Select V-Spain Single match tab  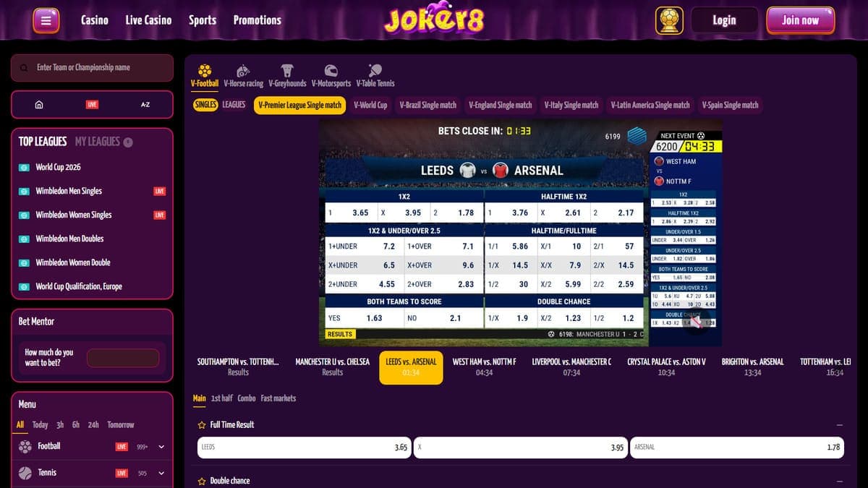730,105
